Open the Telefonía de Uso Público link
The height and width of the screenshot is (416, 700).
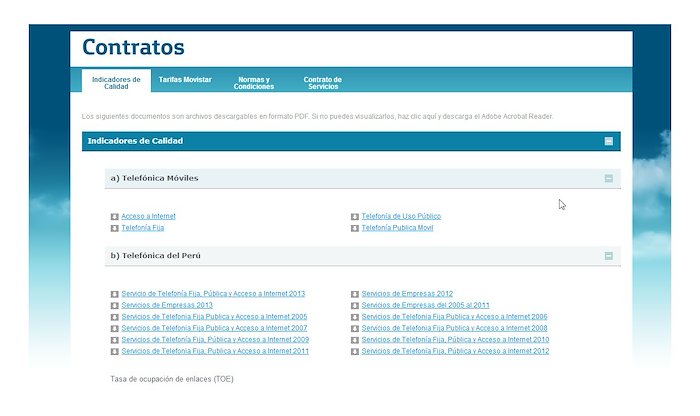tap(401, 216)
